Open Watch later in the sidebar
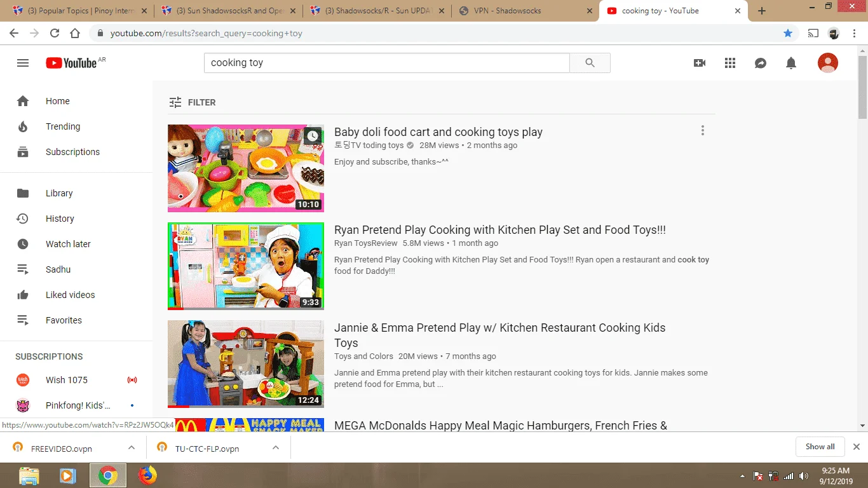 76,244
